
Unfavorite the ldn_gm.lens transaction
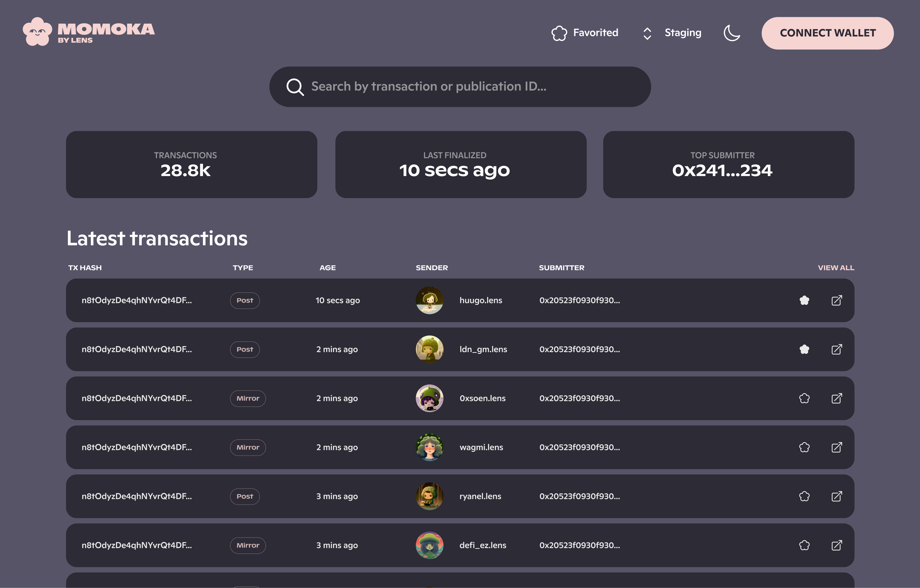tap(804, 349)
